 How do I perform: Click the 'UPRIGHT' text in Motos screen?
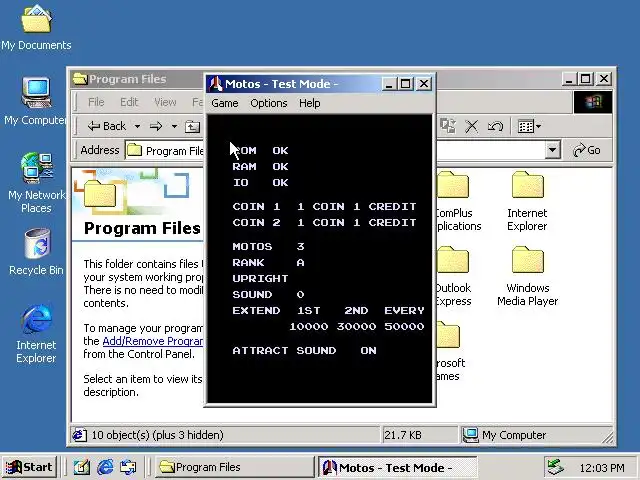pos(260,278)
